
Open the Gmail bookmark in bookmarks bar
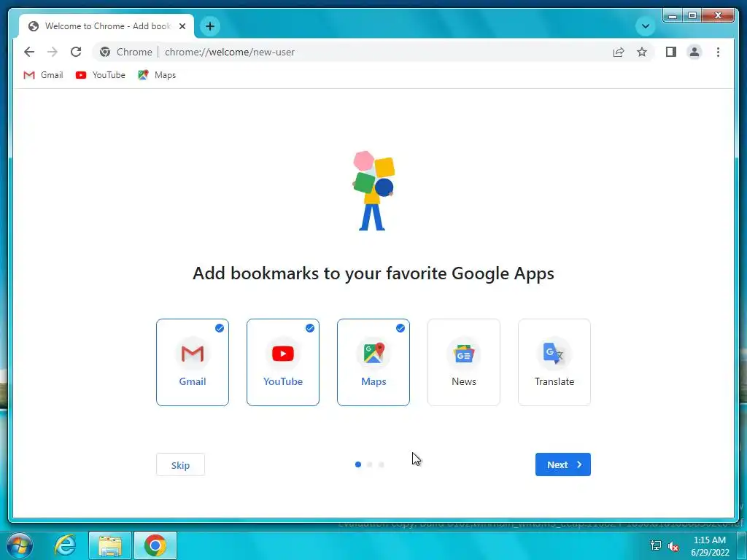(43, 75)
